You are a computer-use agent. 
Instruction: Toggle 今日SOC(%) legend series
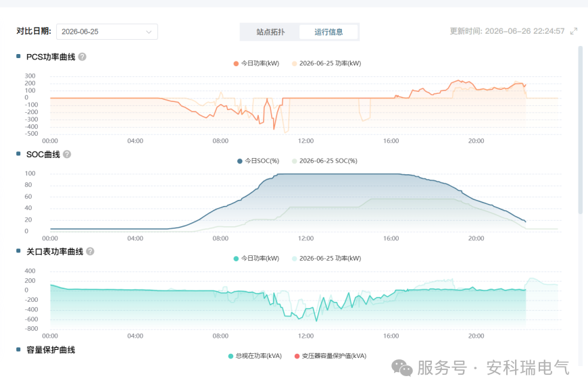258,161
